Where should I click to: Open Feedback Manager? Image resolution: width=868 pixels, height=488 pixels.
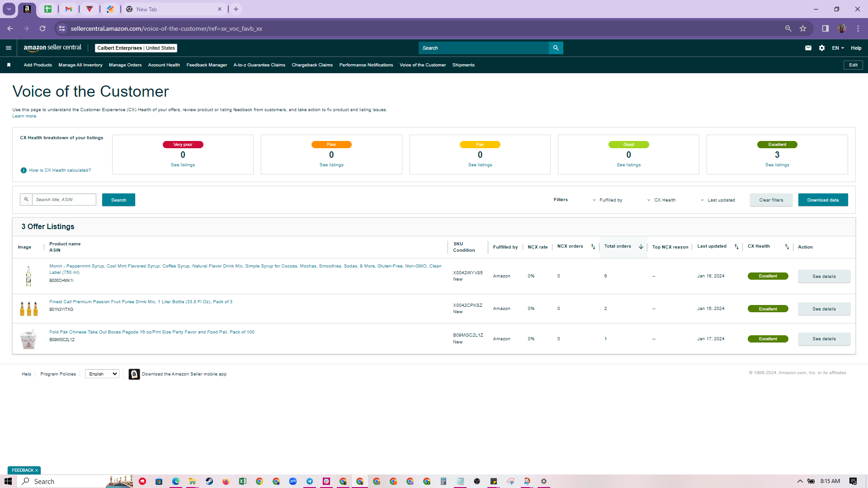click(207, 65)
